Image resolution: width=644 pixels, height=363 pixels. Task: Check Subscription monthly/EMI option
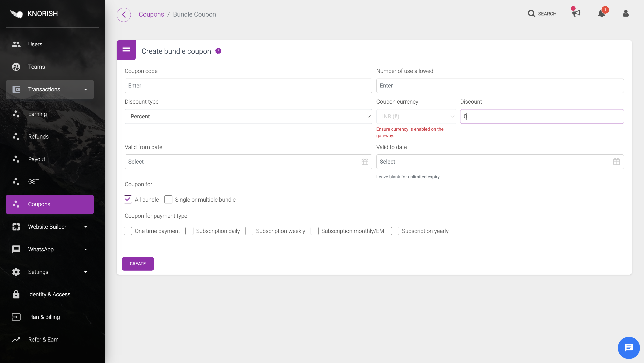click(314, 231)
